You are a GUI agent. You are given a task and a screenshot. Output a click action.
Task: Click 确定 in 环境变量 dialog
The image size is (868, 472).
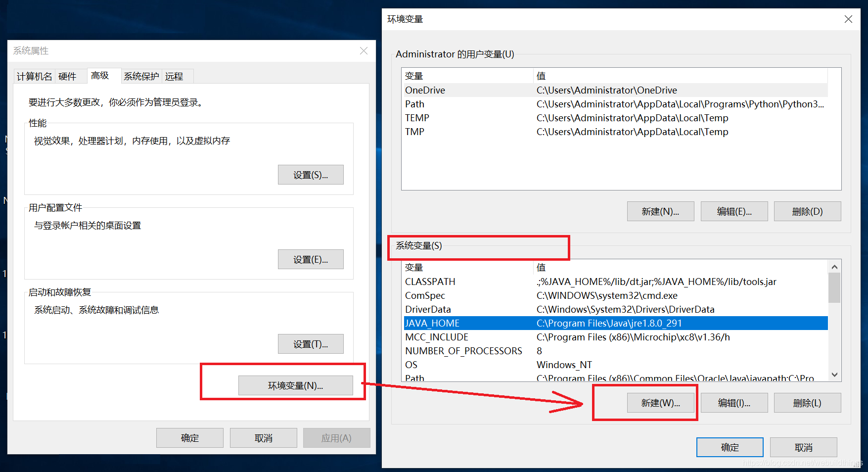click(x=730, y=447)
